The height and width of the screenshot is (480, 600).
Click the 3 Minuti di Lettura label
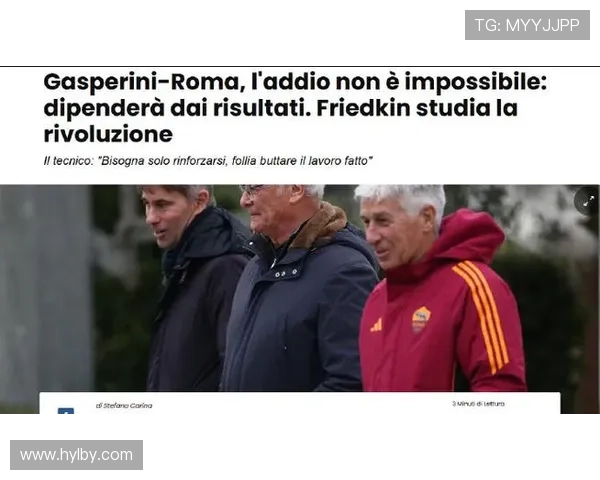point(478,403)
